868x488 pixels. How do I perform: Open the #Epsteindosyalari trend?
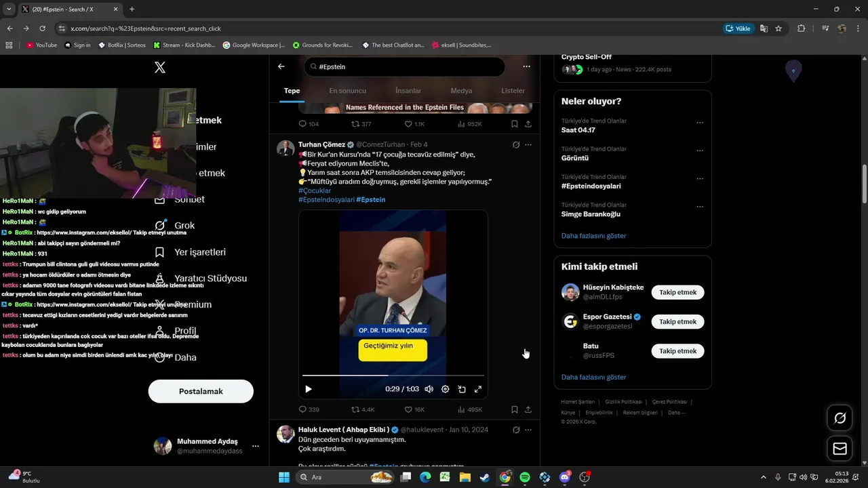point(591,186)
